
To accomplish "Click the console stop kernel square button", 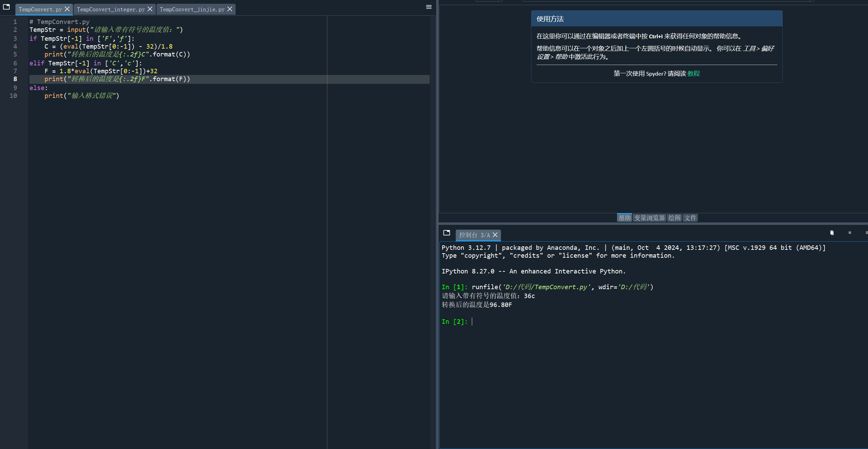I will 850,233.
